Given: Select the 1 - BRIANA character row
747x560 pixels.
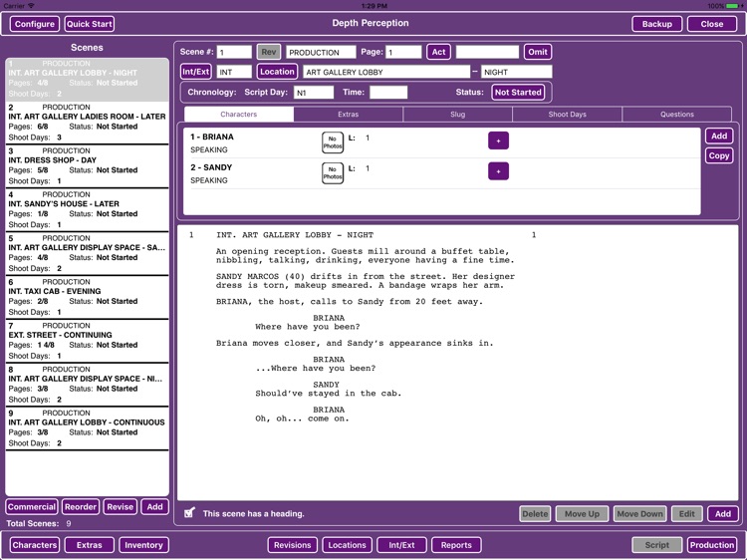Looking at the screenshot, I should 441,142.
